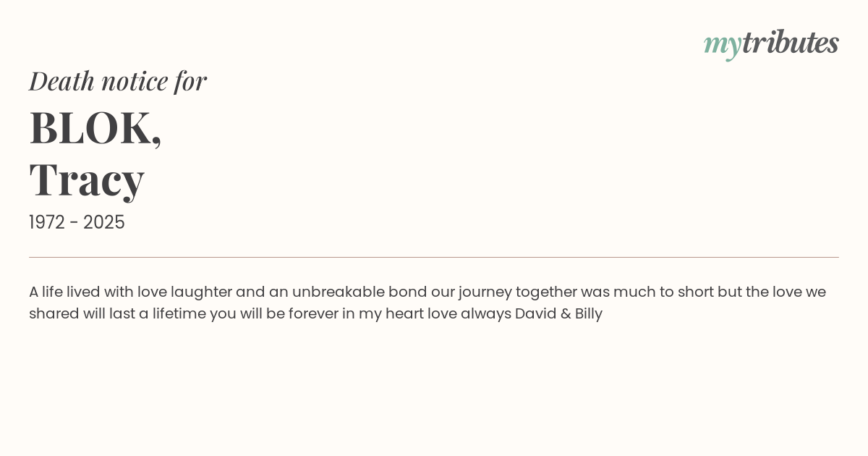This screenshot has width=868, height=456.
Task: Click the word "lifetime" in the tribute
Action: 179,314
